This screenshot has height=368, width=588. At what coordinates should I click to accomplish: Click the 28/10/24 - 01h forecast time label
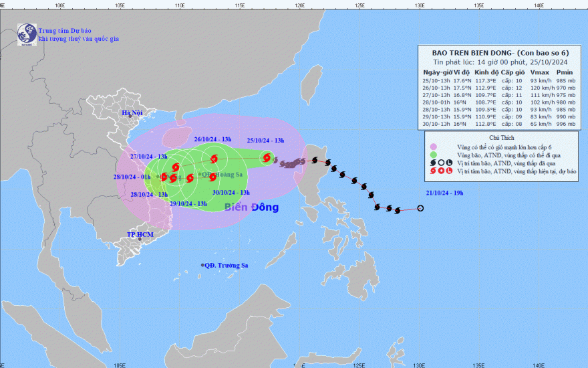click(132, 177)
